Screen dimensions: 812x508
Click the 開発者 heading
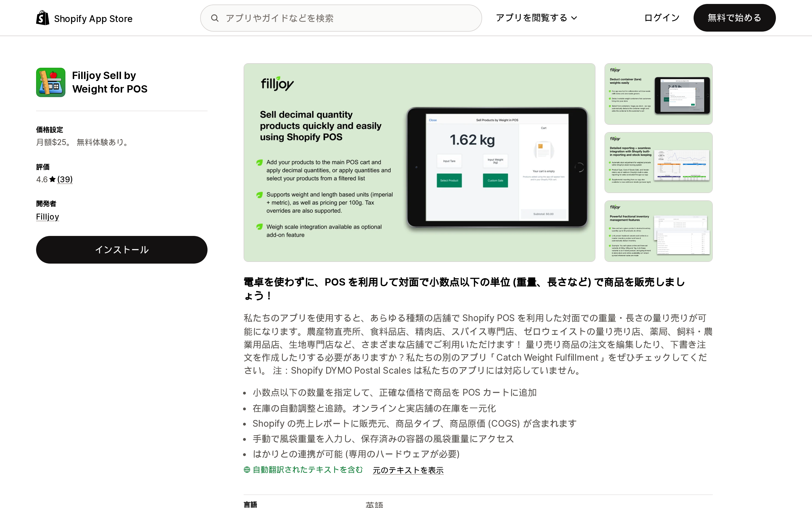pyautogui.click(x=46, y=203)
